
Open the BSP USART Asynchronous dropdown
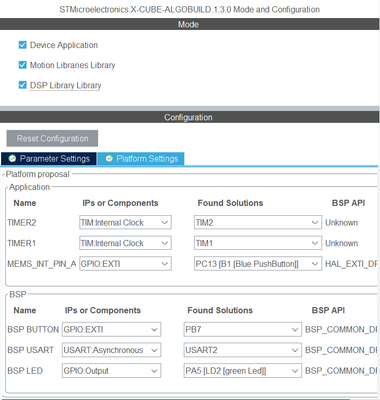coord(111,350)
